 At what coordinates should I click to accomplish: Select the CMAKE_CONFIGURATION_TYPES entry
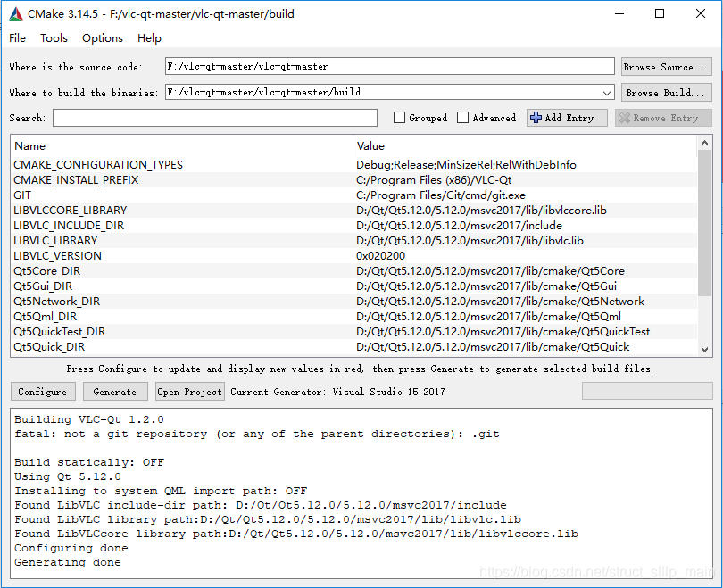[x=98, y=165]
